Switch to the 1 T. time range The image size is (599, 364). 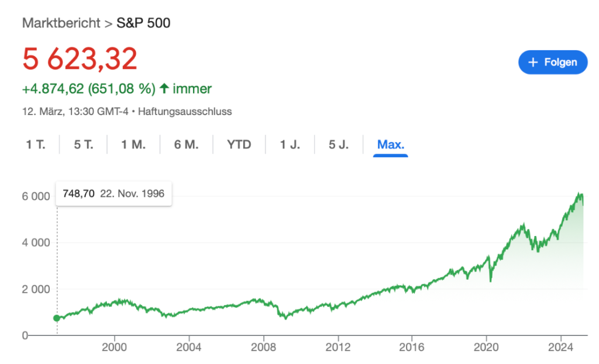click(x=35, y=144)
